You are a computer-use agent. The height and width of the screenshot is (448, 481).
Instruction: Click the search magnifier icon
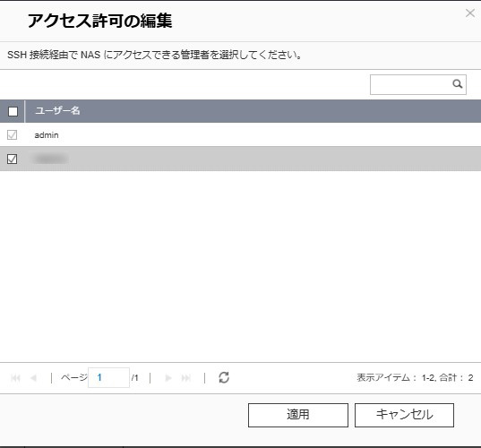click(x=458, y=83)
